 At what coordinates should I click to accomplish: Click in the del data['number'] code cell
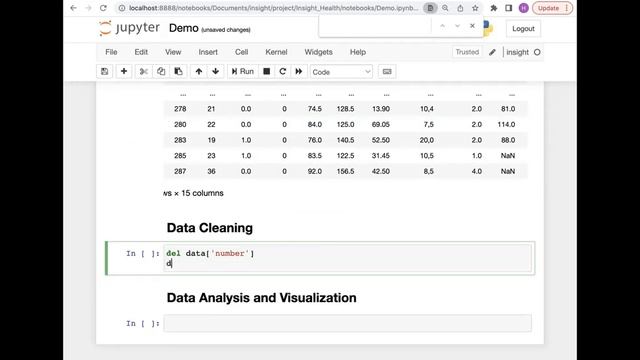click(x=348, y=258)
